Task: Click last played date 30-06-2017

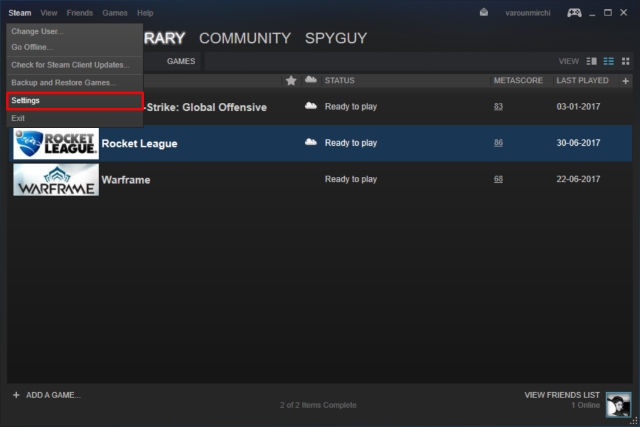Action: point(578,143)
